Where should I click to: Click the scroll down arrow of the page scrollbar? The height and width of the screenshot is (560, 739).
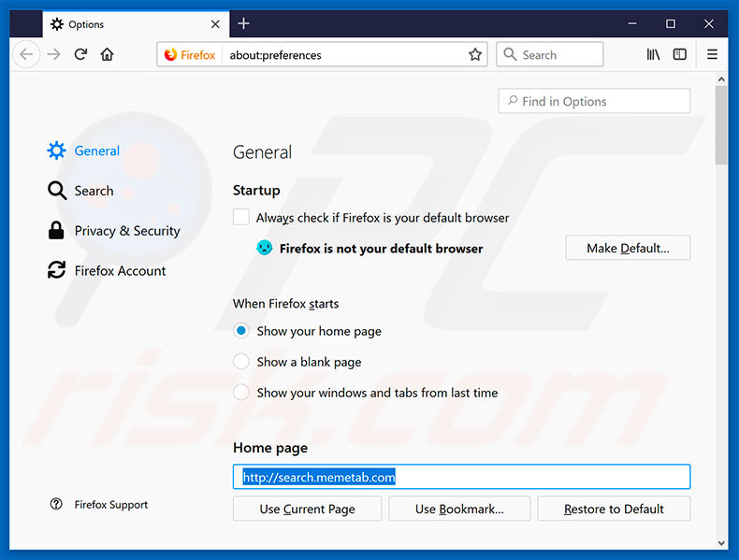(x=721, y=543)
